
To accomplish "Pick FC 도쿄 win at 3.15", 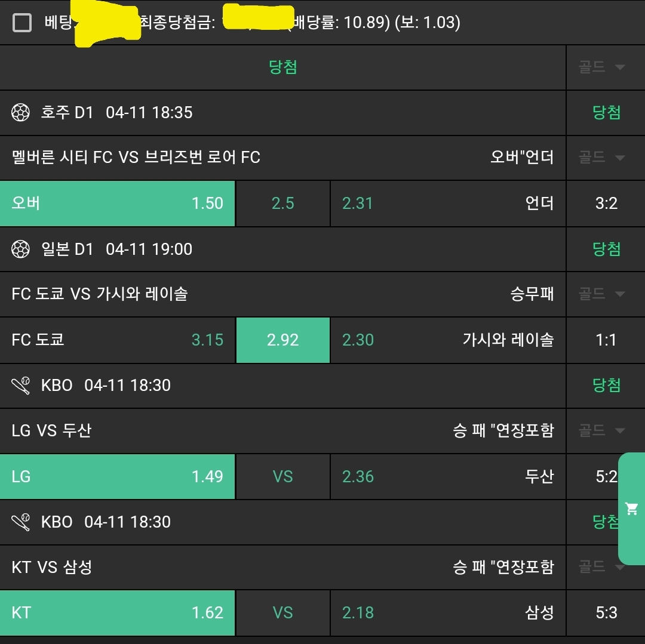I will pyautogui.click(x=118, y=340).
